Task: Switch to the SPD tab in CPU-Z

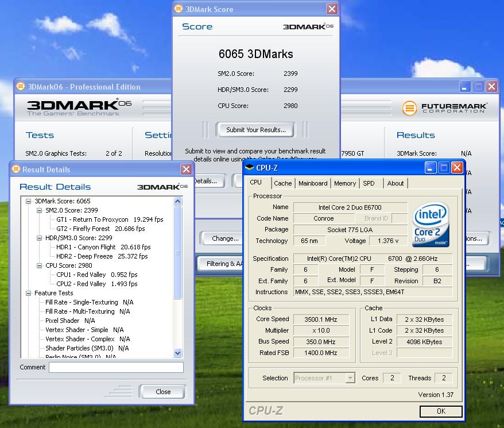Action: (369, 183)
